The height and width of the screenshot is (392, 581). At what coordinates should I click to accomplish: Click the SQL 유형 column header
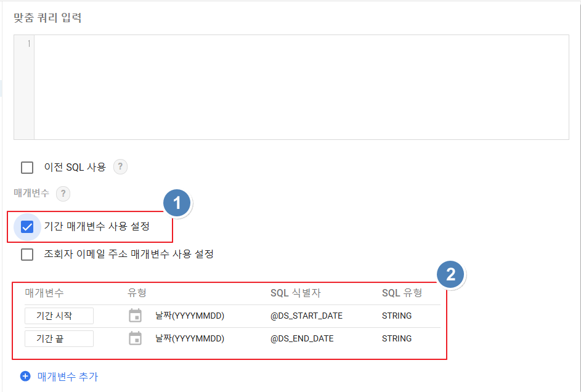(402, 293)
